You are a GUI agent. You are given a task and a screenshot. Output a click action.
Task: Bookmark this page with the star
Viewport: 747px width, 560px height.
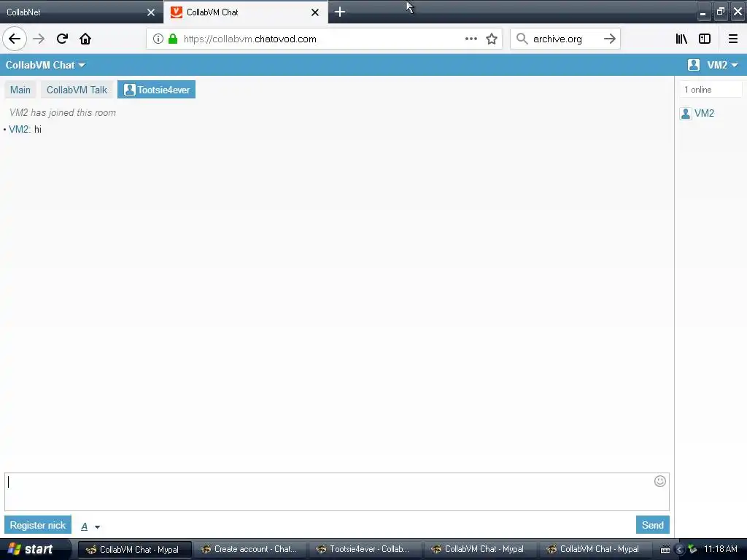click(x=492, y=39)
